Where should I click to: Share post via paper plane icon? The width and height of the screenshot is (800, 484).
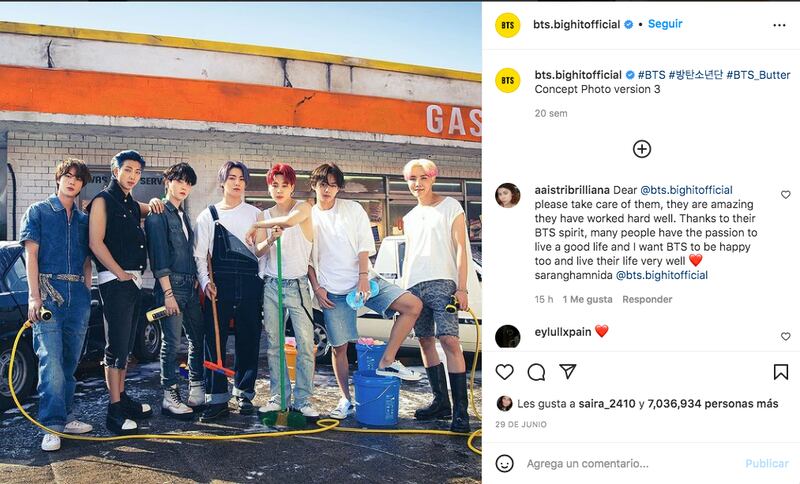tap(568, 371)
